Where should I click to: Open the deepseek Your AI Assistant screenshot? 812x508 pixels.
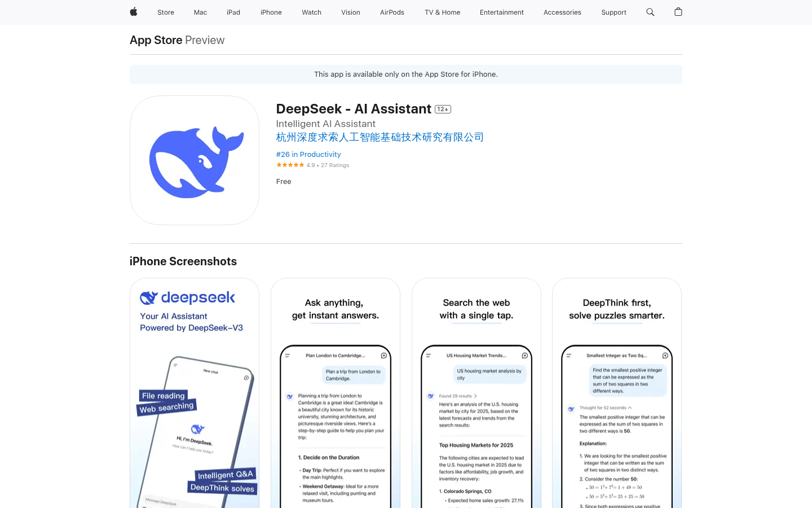click(195, 393)
